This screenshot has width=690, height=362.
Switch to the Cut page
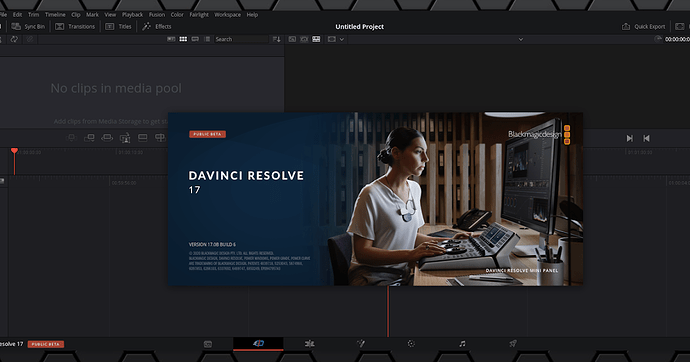tap(258, 344)
